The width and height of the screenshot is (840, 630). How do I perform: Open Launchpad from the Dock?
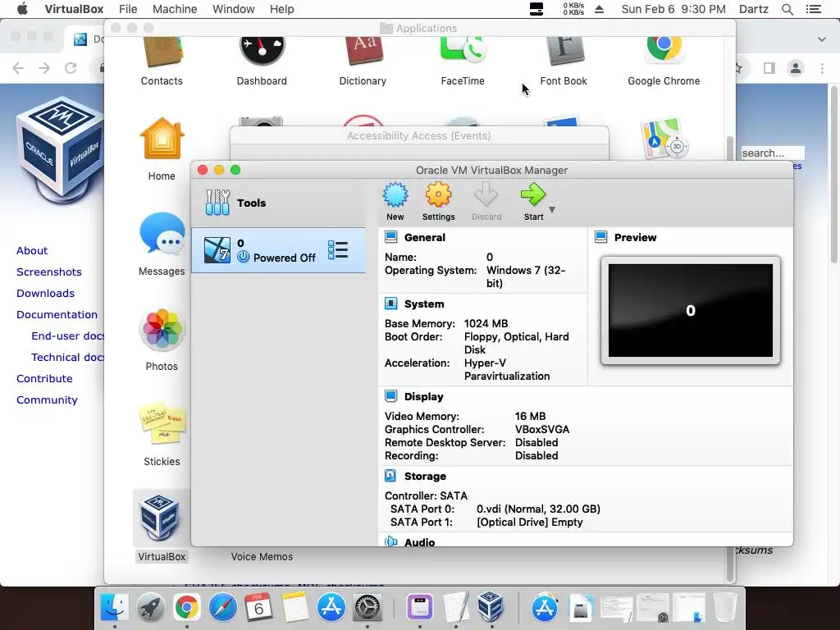point(151,608)
